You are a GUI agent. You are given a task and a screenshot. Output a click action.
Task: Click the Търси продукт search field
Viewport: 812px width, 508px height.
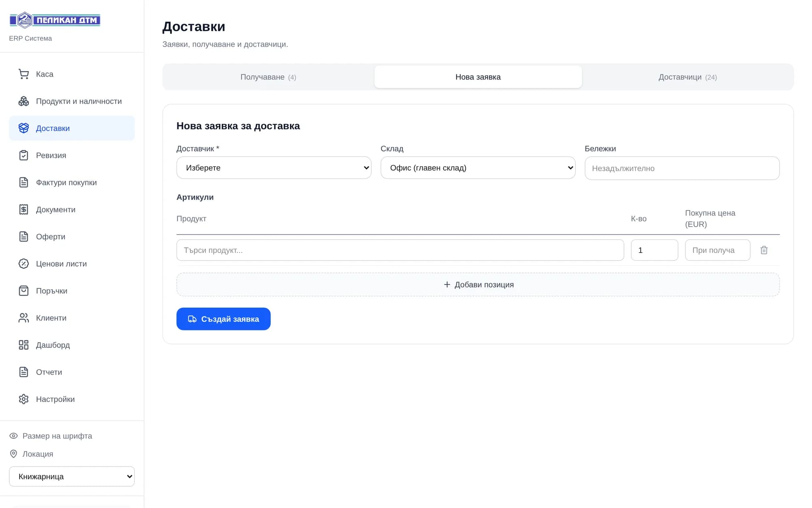[400, 250]
